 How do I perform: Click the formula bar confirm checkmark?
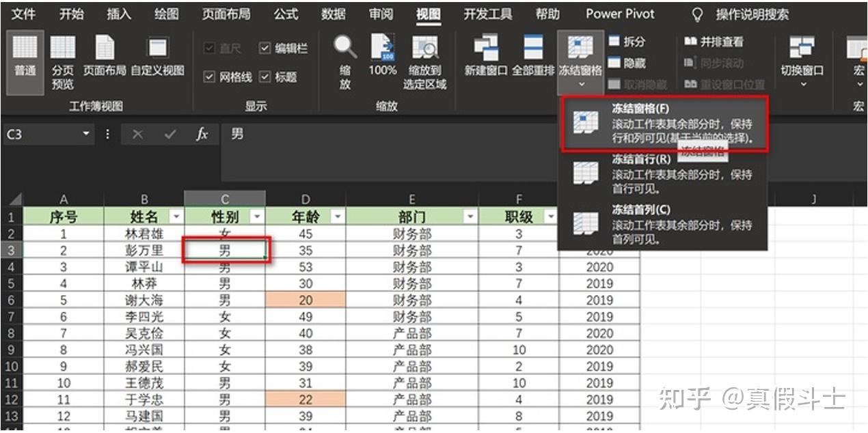point(170,135)
